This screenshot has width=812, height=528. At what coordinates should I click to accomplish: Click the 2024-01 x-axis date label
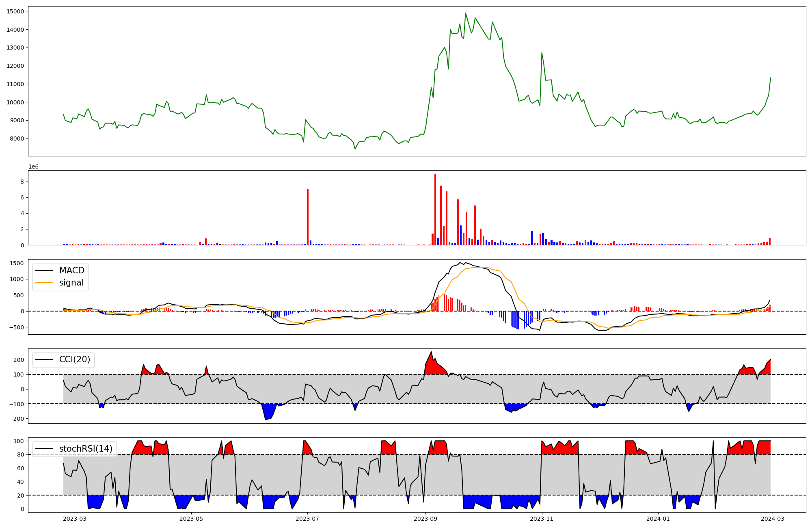click(x=657, y=519)
